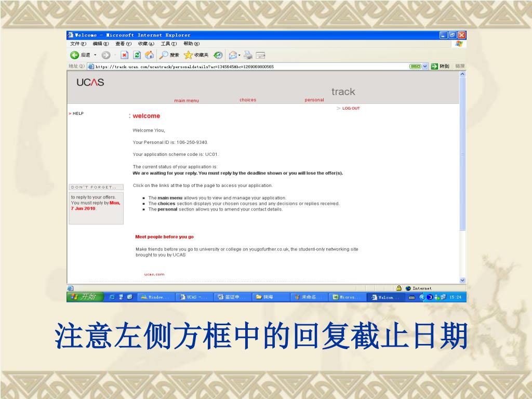Viewport: 532px width, 399px height.
Task: Click the green Go (转到) button
Action: 440,66
